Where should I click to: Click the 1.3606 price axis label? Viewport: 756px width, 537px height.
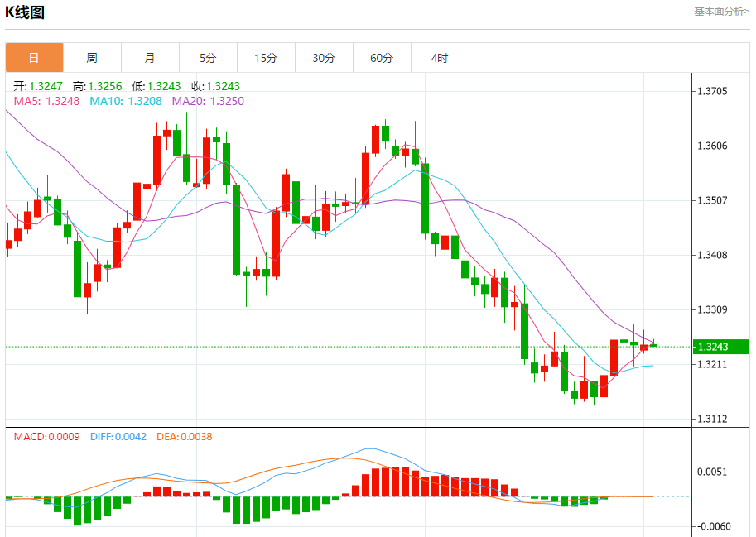tap(713, 146)
